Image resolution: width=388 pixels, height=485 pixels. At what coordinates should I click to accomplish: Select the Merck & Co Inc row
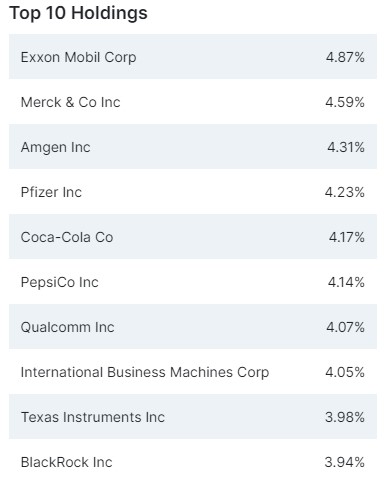[193, 102]
